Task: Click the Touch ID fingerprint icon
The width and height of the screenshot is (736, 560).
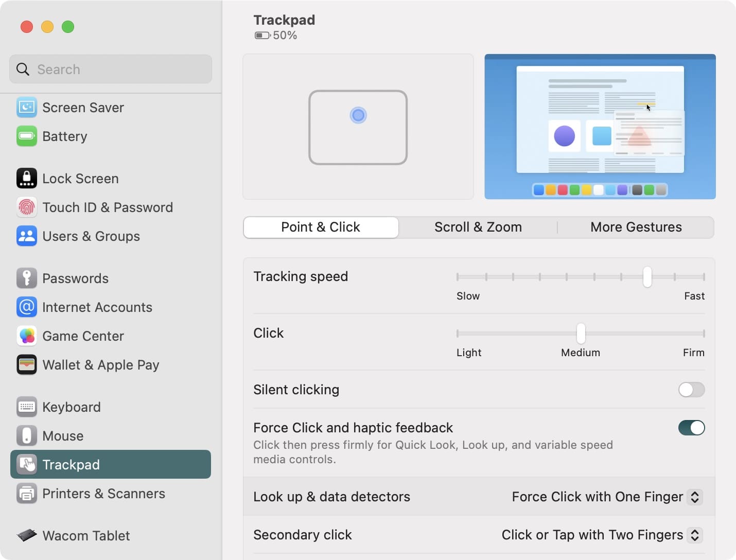Action: (27, 207)
